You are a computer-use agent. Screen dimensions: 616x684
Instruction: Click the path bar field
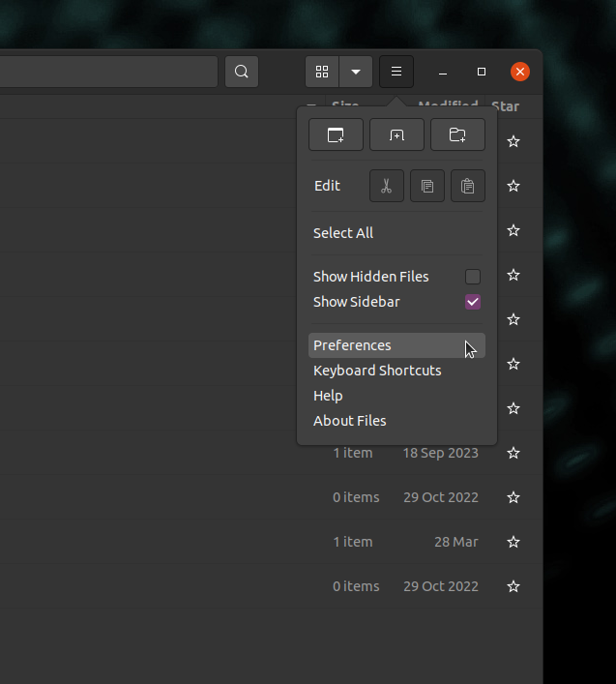pos(106,72)
